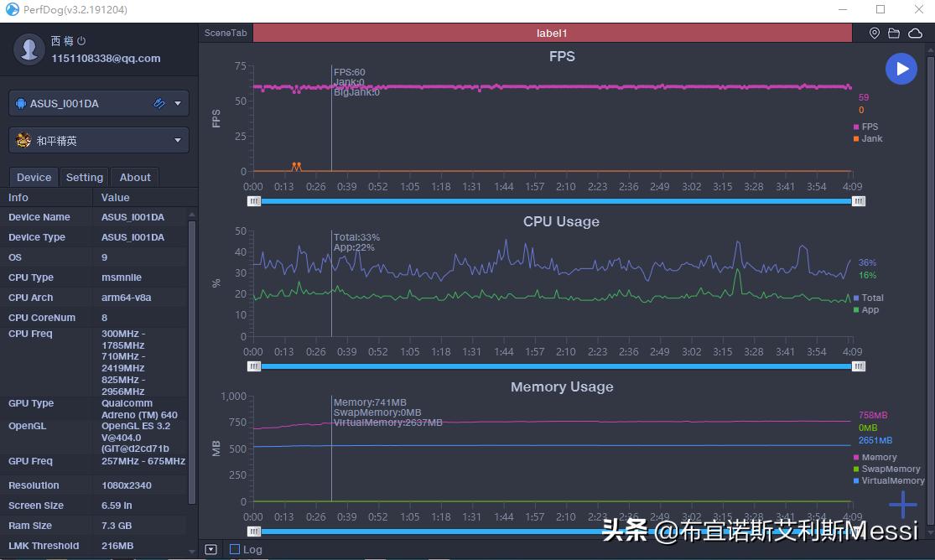
Task: Click the location pin icon
Action: [874, 33]
